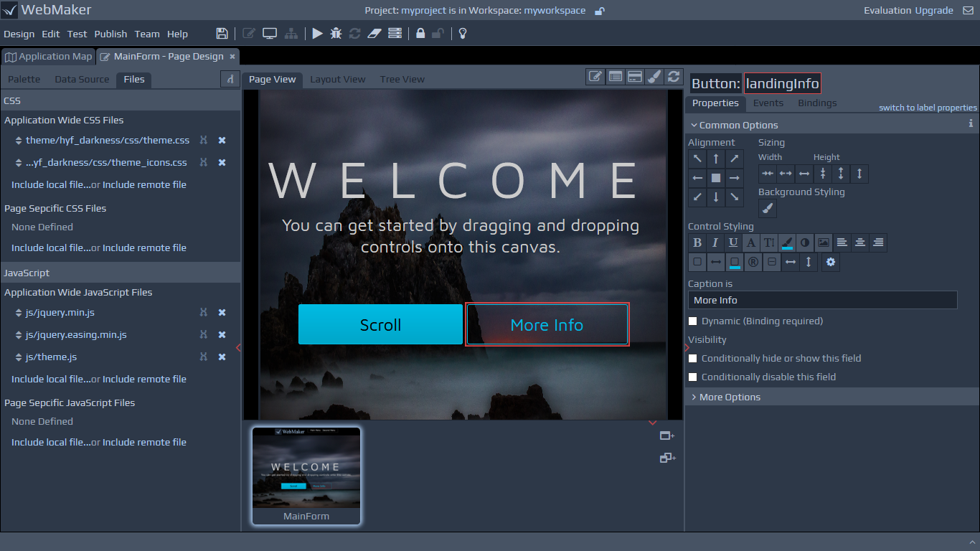Screen dimensions: 980x551
Task: Set text alignment to right
Action: click(878, 243)
